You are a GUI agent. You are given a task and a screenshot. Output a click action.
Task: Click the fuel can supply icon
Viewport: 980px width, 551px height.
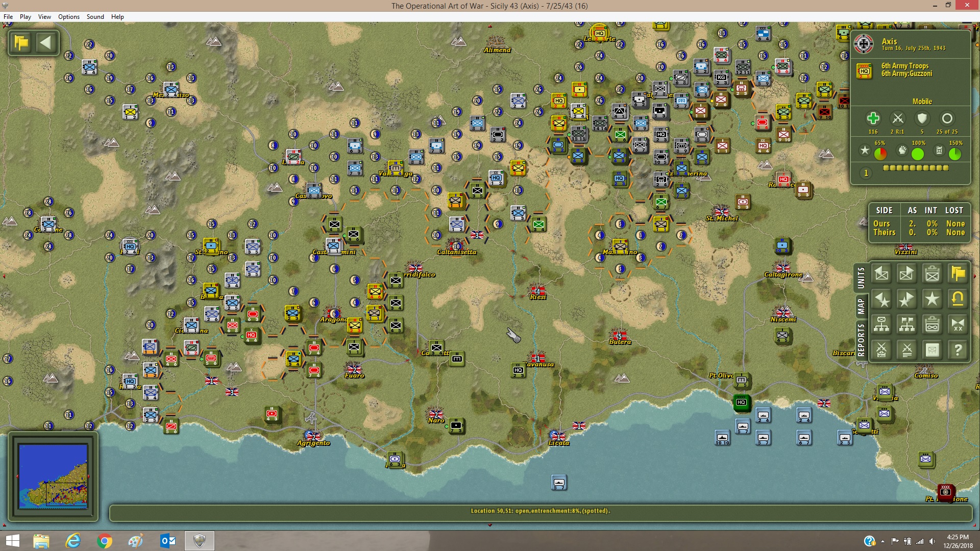click(x=939, y=151)
